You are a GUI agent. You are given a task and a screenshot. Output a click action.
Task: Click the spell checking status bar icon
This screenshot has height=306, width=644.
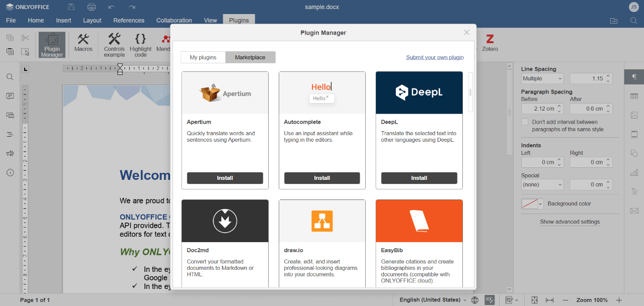pos(489,300)
